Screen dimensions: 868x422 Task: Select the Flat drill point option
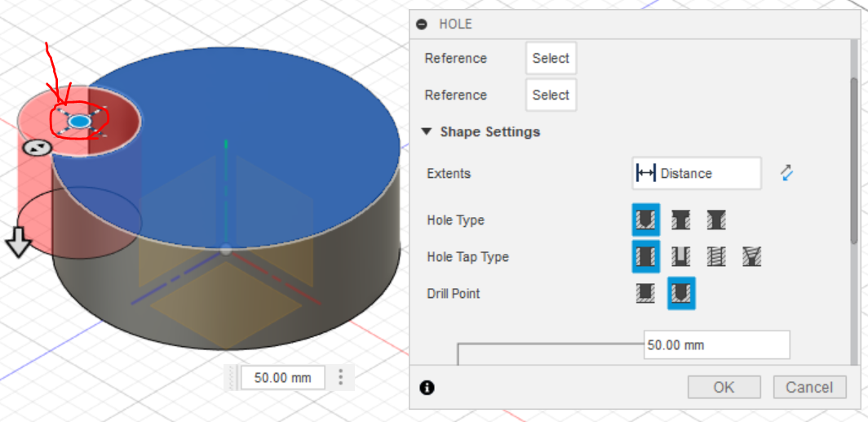tap(645, 293)
